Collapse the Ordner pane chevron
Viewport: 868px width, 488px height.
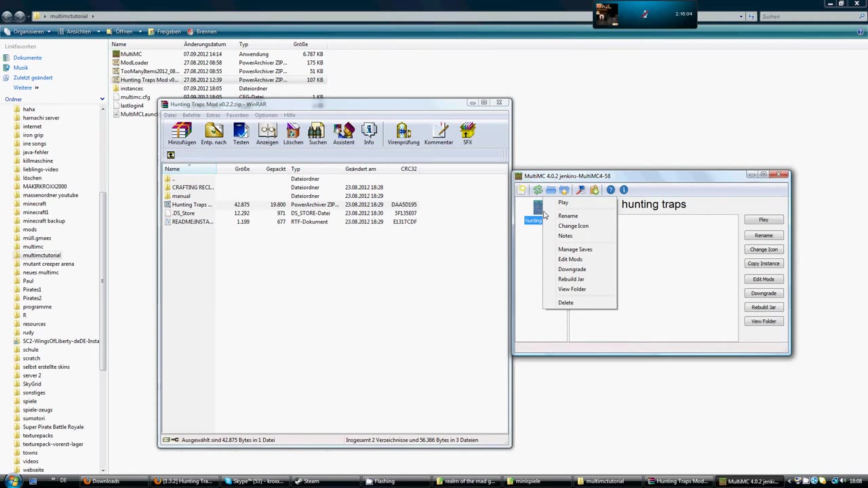(102, 99)
